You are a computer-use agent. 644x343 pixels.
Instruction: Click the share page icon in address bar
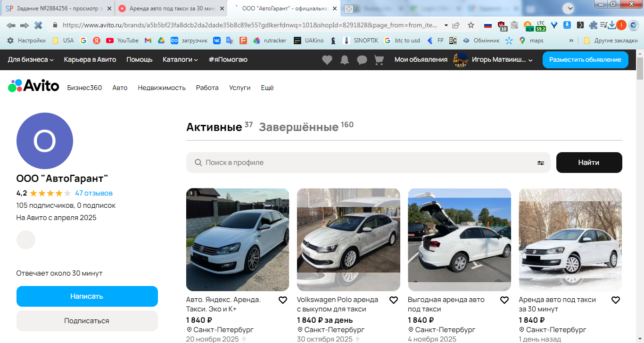[x=456, y=25]
